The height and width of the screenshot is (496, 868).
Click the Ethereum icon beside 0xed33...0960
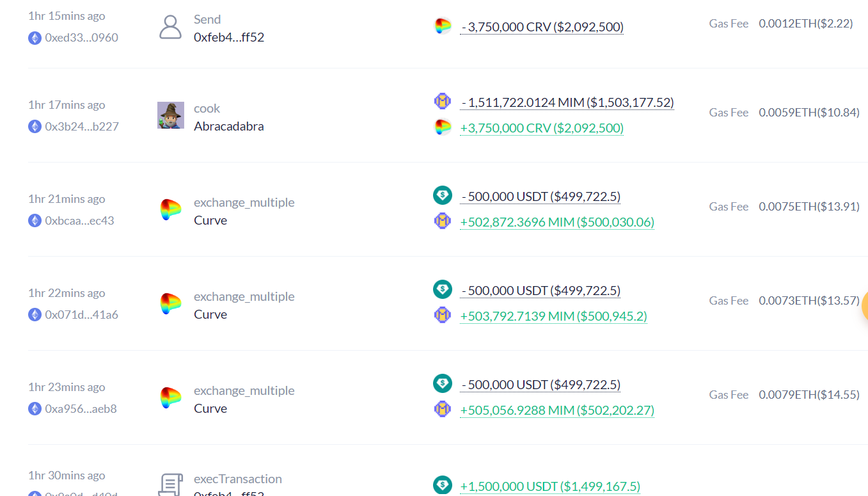coord(35,38)
